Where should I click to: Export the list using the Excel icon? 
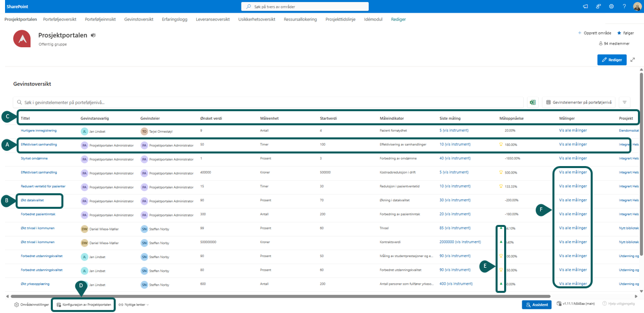532,102
